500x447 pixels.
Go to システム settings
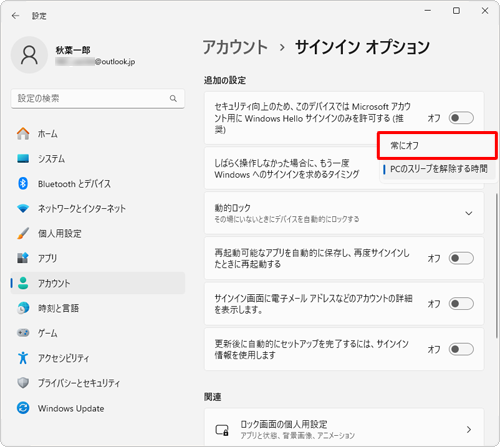98,159
